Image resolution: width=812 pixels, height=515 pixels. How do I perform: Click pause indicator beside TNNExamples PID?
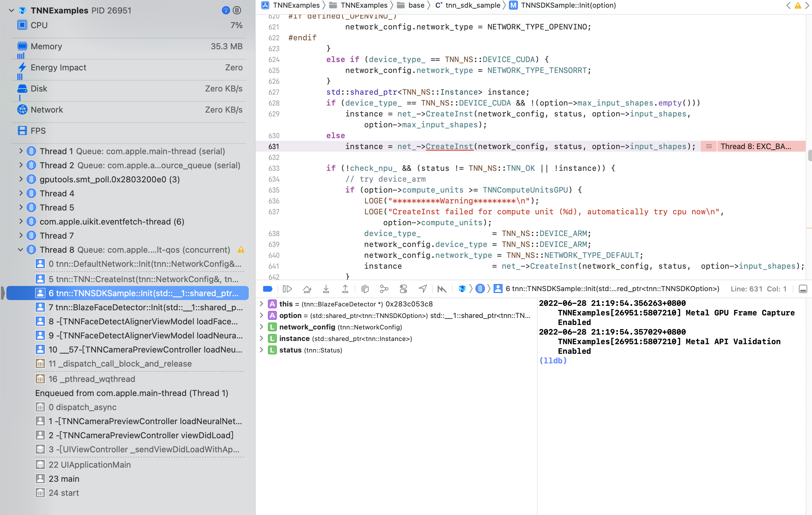[x=237, y=11]
